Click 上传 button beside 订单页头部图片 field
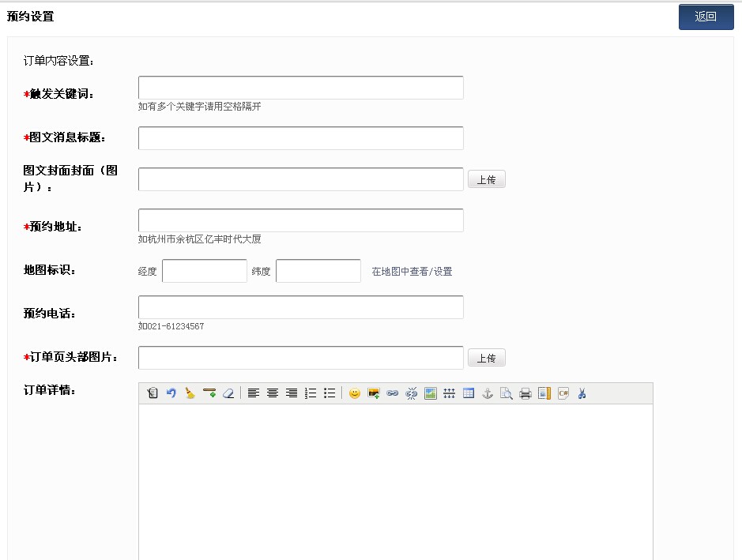The height and width of the screenshot is (560, 742). pyautogui.click(x=486, y=358)
